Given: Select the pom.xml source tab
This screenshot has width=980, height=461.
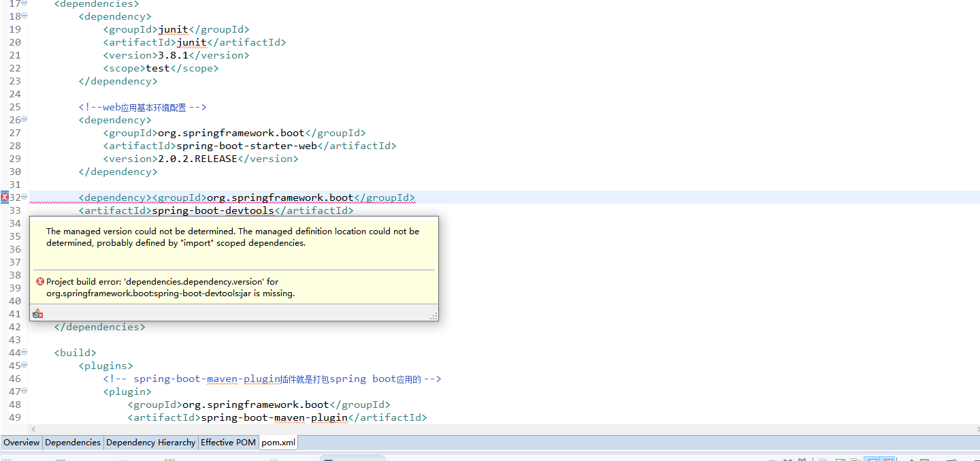Looking at the screenshot, I should coord(279,443).
